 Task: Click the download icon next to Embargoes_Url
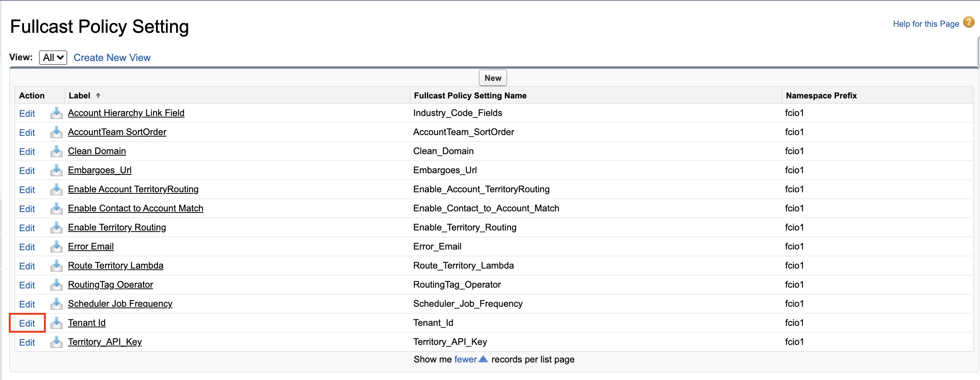tap(56, 170)
